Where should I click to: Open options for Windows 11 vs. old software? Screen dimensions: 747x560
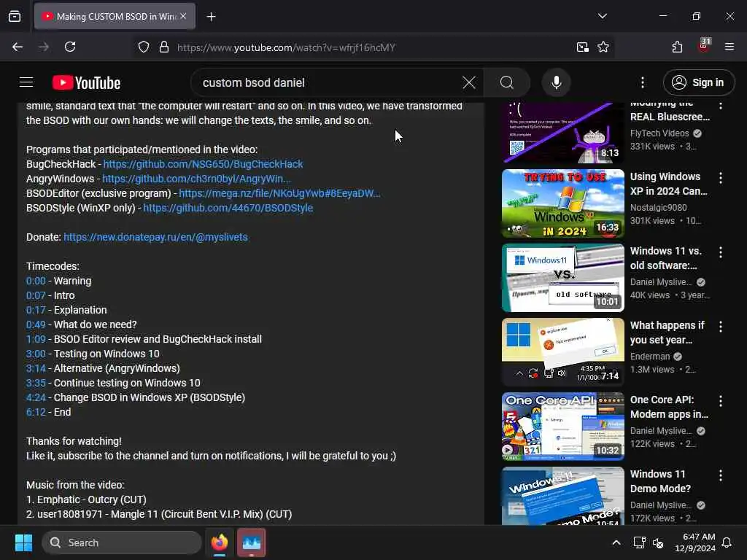coord(720,252)
